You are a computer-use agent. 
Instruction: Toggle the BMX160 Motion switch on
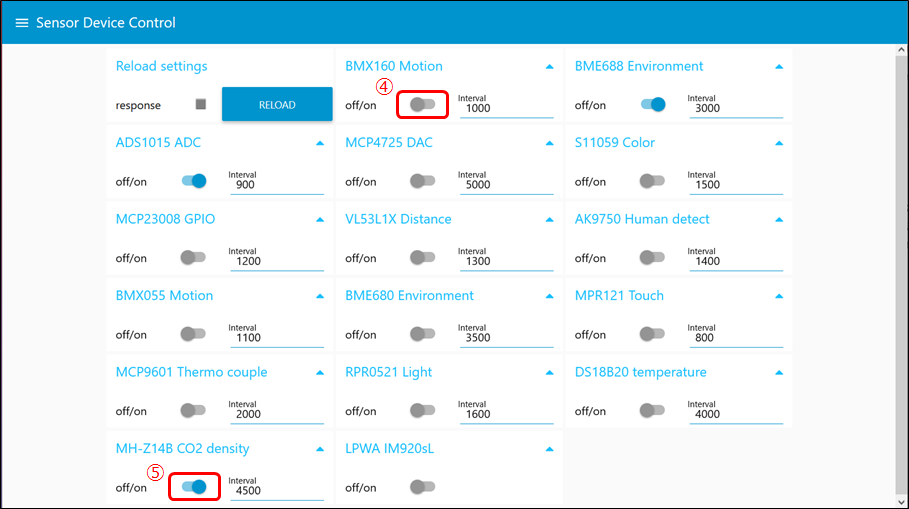pos(422,105)
